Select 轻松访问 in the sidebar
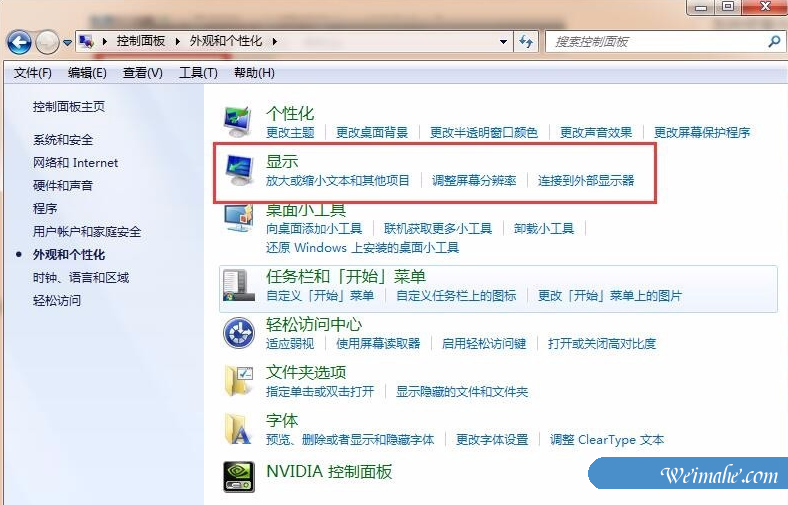Image resolution: width=788 pixels, height=505 pixels. tap(57, 300)
